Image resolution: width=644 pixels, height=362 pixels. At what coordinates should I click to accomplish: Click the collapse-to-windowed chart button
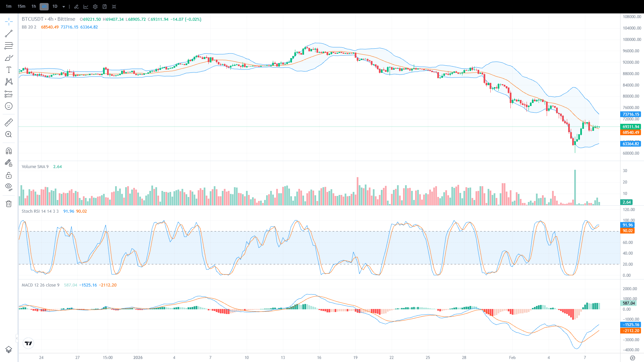click(114, 6)
